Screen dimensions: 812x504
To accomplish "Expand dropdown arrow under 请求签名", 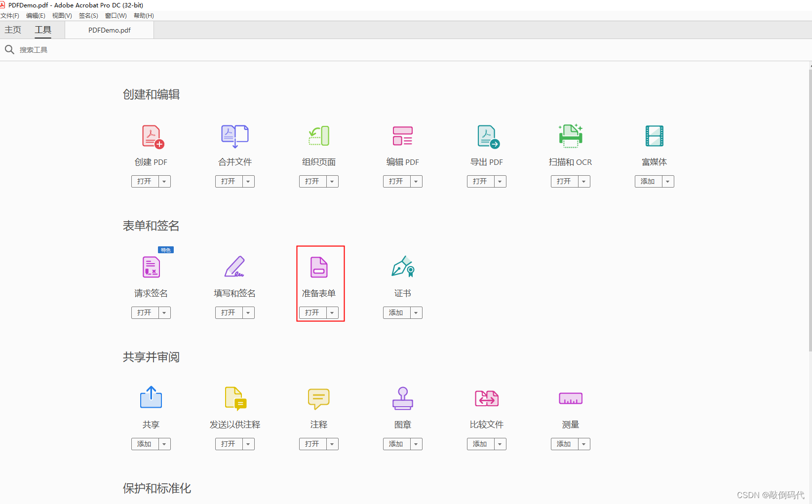I will tap(164, 313).
